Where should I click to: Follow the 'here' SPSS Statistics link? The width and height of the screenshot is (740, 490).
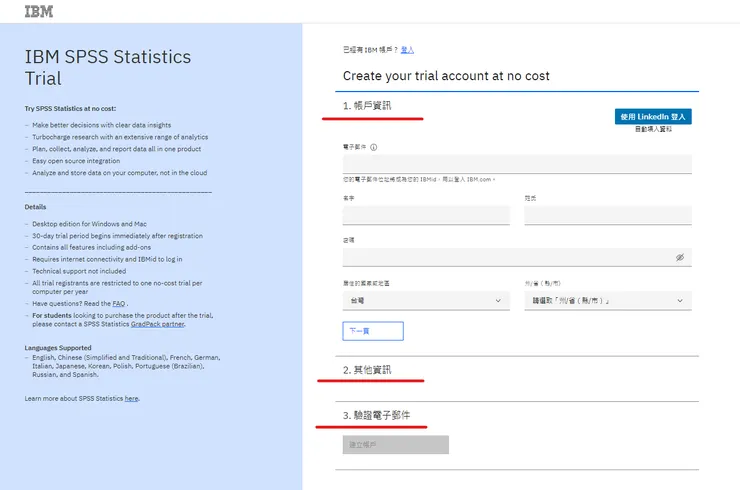[x=131, y=398]
